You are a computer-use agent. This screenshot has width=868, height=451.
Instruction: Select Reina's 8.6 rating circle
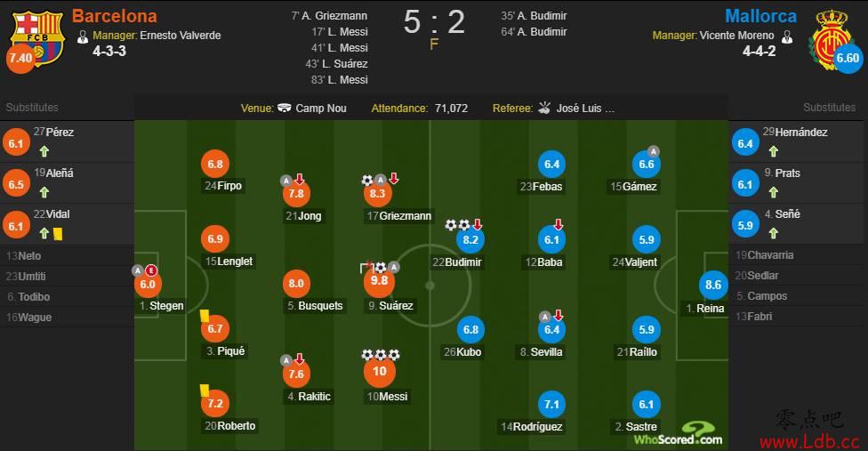click(x=711, y=286)
